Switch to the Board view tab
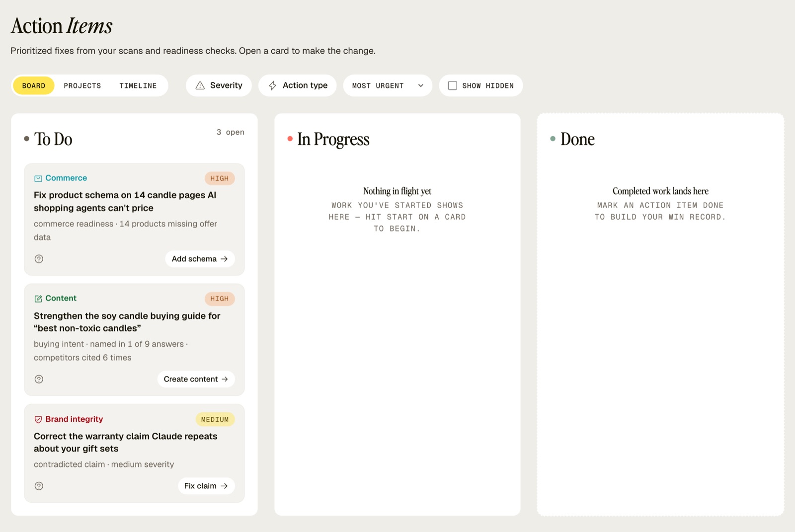The image size is (795, 532). 34,85
